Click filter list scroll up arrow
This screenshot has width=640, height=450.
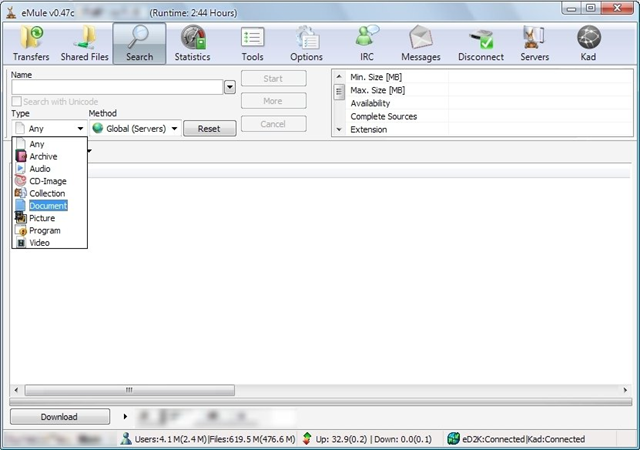339,76
